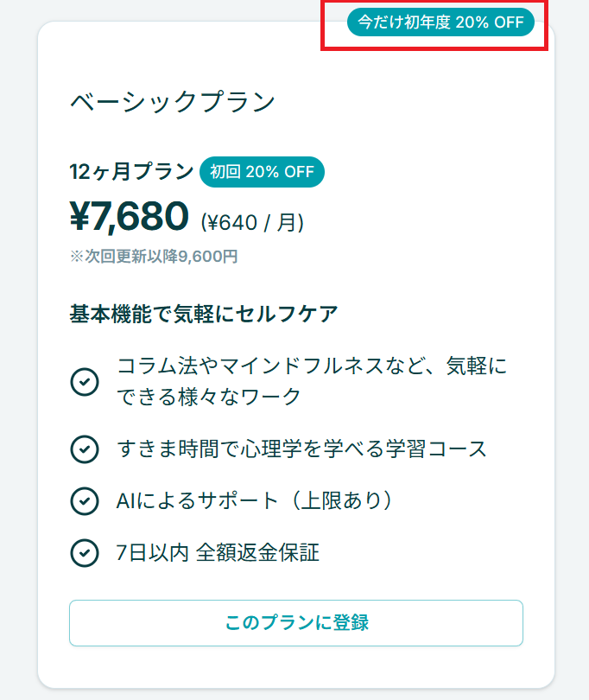The image size is (589, 700).
Task: Click the 基本機能で気軽にセルフケア subheading
Action: point(204,314)
